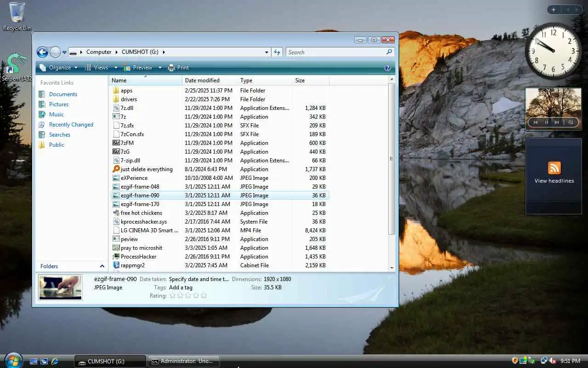Select the peview application icon

[x=116, y=239]
